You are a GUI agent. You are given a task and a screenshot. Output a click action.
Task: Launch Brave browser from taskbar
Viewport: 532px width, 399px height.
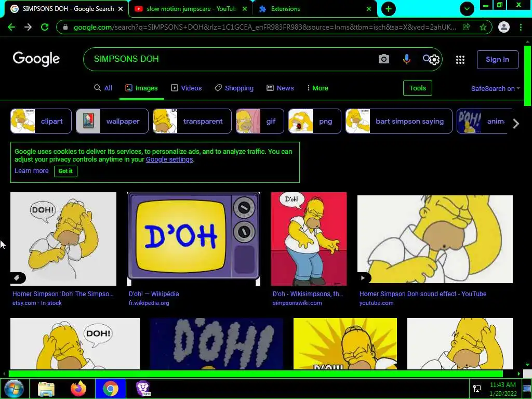[x=143, y=389]
